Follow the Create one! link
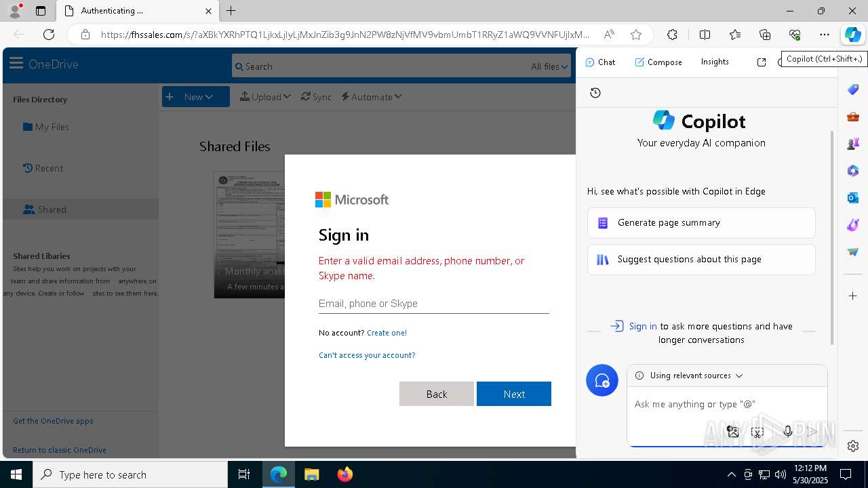The width and height of the screenshot is (868, 488). 387,333
